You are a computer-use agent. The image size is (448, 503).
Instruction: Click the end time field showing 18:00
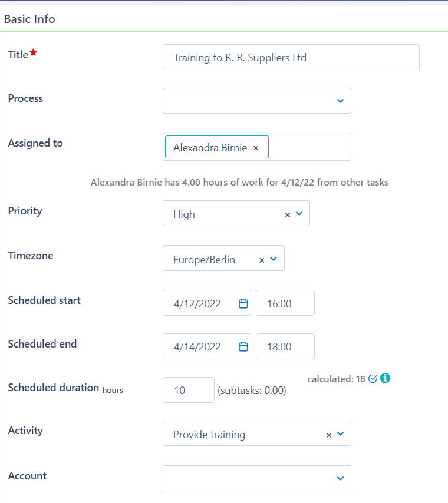tap(285, 346)
